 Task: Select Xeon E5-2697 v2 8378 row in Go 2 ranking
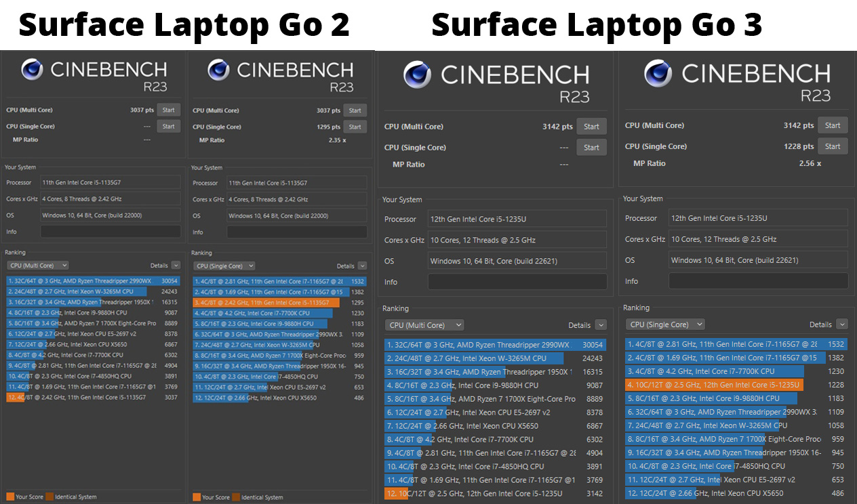point(94,334)
